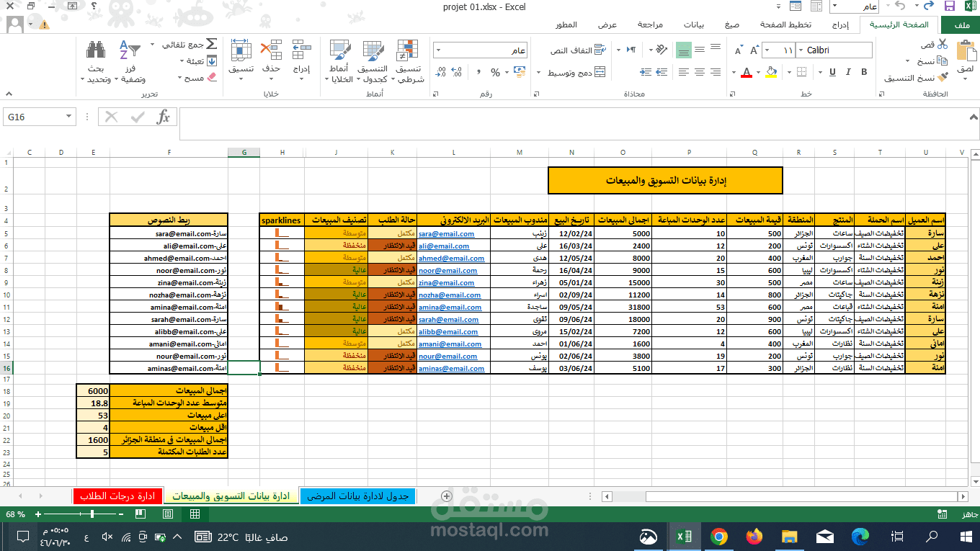Click the AutoSum sigma (جمع تلقائي) icon
The height and width of the screenshot is (551, 980).
(x=211, y=45)
